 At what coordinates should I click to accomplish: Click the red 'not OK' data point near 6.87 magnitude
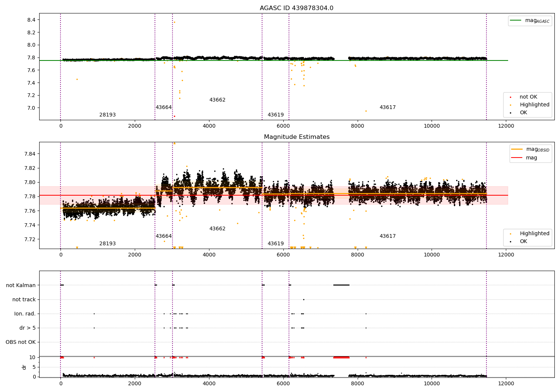[174, 116]
